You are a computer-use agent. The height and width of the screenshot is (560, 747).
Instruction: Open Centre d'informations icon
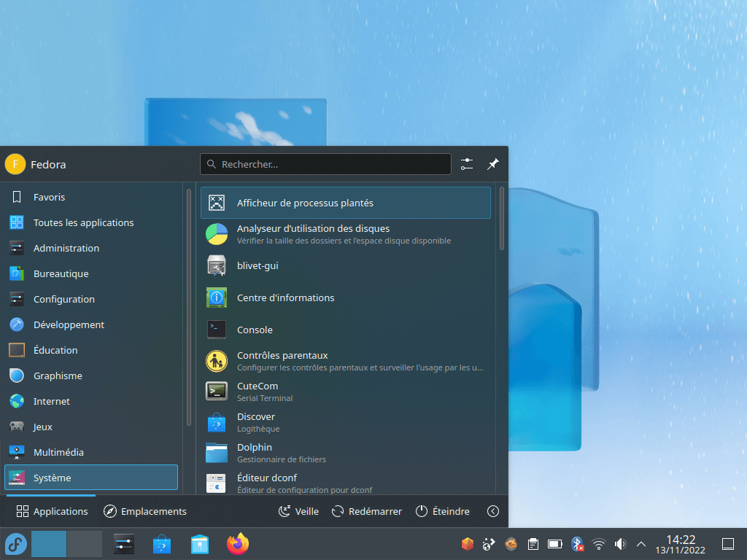pyautogui.click(x=216, y=297)
